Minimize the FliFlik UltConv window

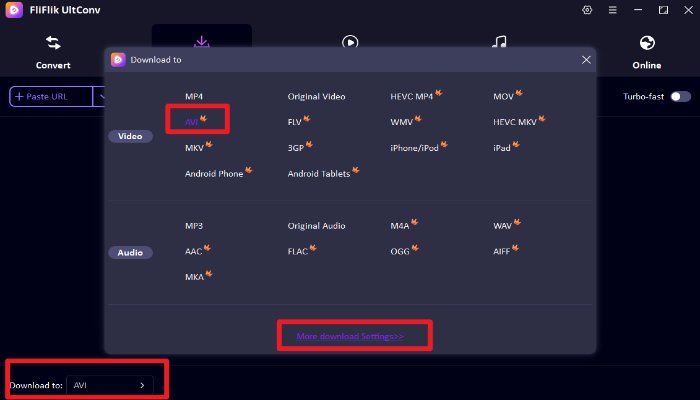coord(638,10)
